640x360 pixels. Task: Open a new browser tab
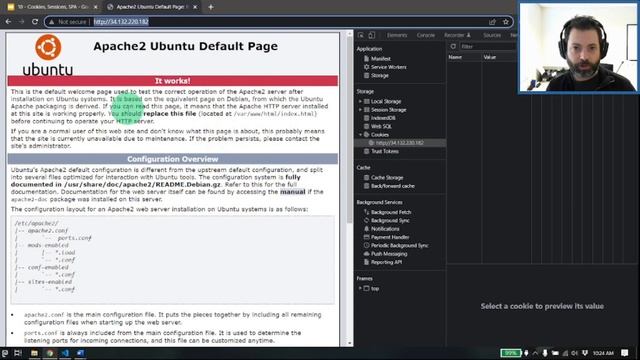pyautogui.click(x=211, y=7)
